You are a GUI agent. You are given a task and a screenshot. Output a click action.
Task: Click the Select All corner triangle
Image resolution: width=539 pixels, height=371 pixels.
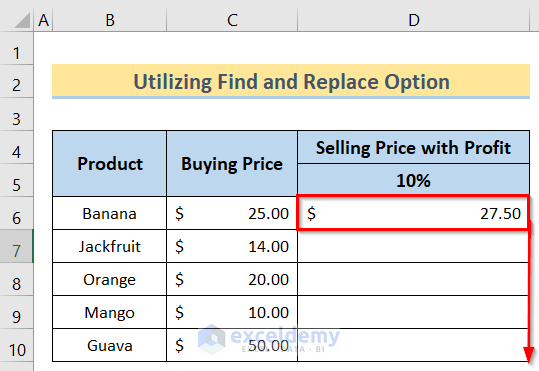pyautogui.click(x=22, y=21)
